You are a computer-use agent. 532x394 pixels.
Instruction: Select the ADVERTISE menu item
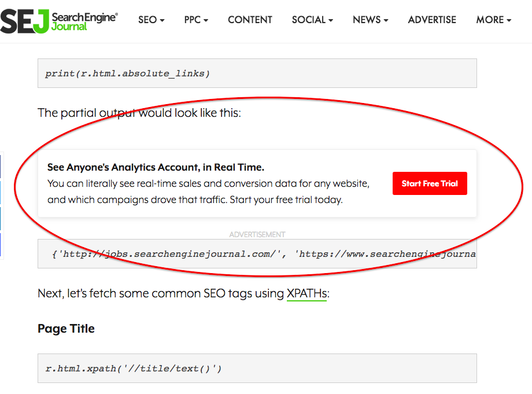432,20
